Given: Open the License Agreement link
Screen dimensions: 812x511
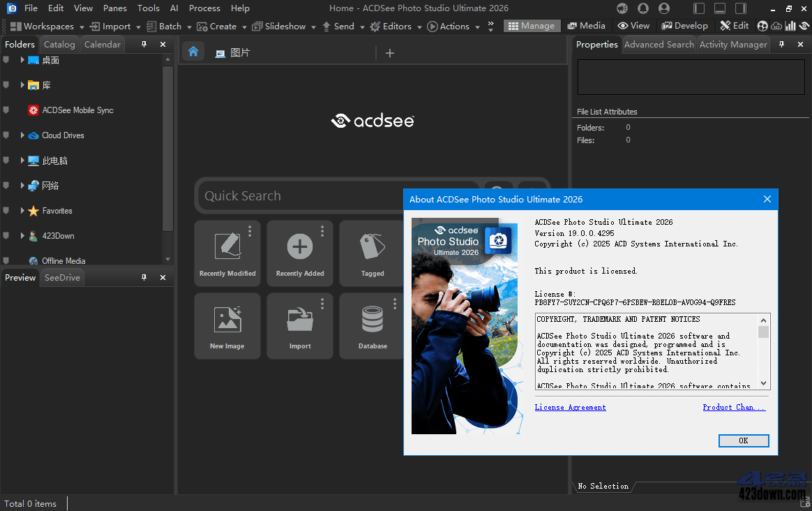Looking at the screenshot, I should (x=570, y=407).
